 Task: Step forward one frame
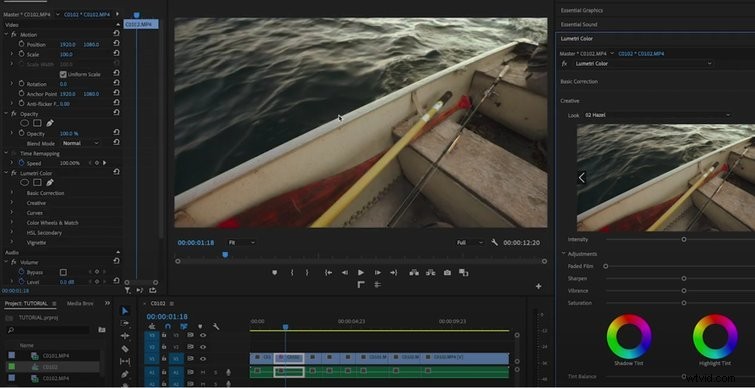click(378, 272)
